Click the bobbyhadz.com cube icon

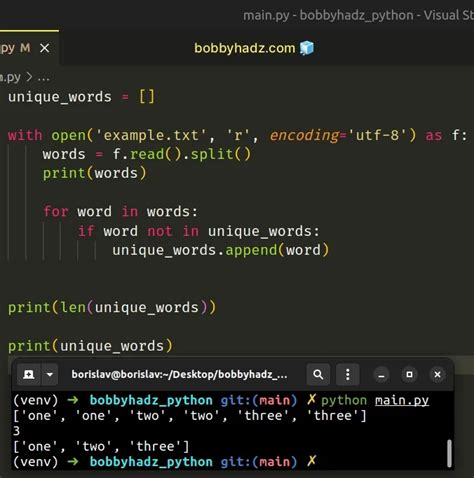pos(307,48)
